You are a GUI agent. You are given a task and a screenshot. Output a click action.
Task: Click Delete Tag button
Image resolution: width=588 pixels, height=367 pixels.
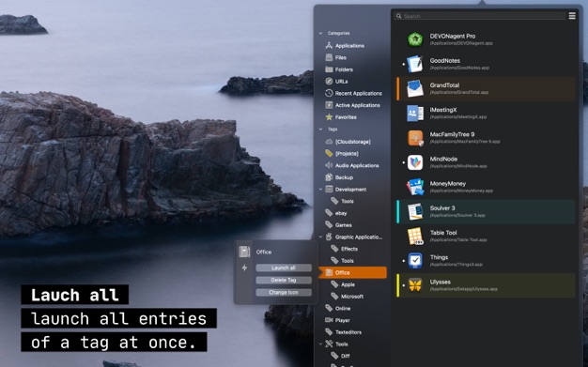284,280
